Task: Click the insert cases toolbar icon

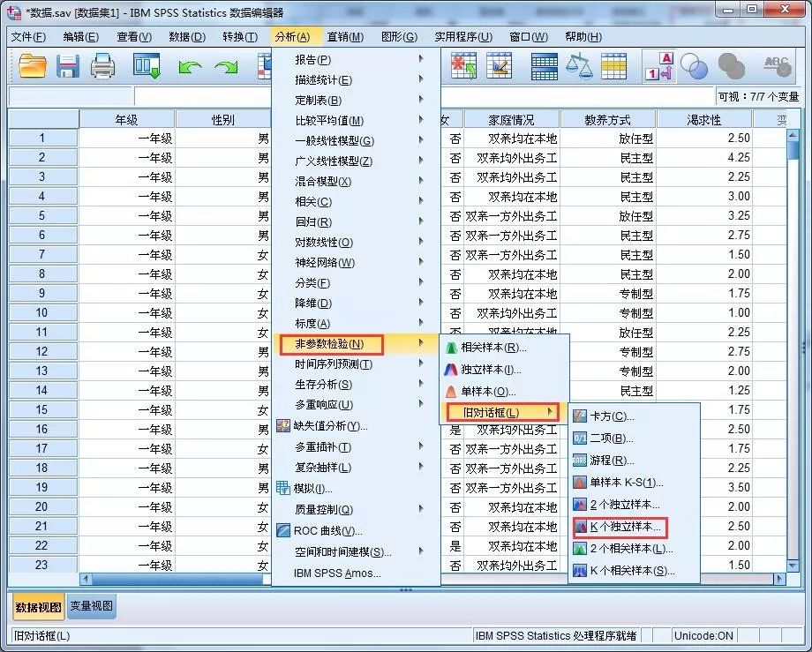Action: 463,66
